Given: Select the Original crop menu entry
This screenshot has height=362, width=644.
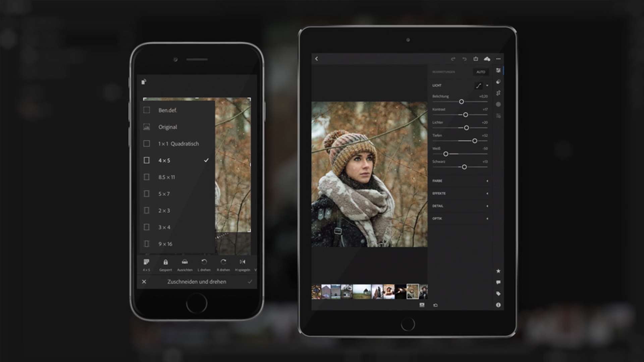Looking at the screenshot, I should click(x=167, y=127).
